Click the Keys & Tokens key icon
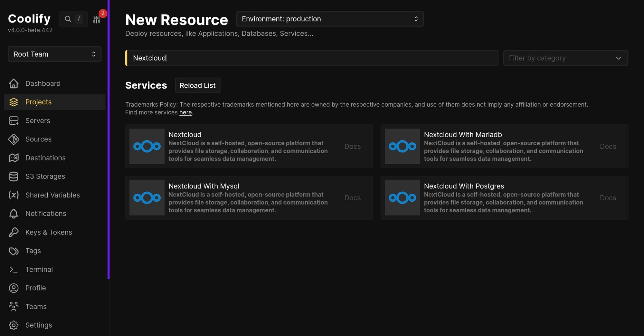This screenshot has height=336, width=644. (14, 232)
